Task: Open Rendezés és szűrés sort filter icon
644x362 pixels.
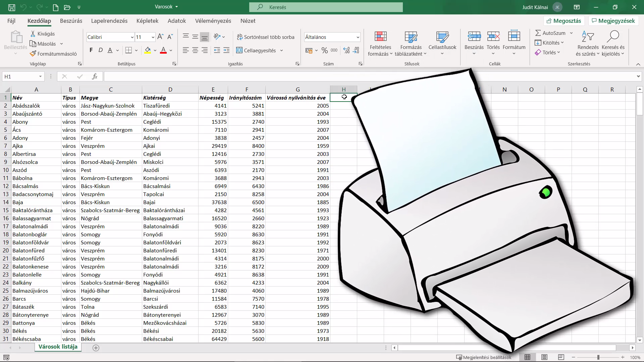Action: click(588, 37)
